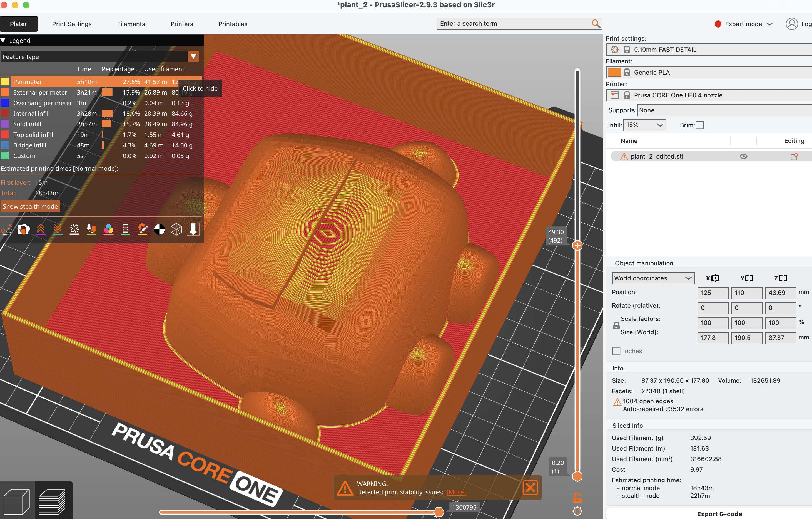Toggle center of gravity icon
The image size is (812, 519).
[159, 229]
